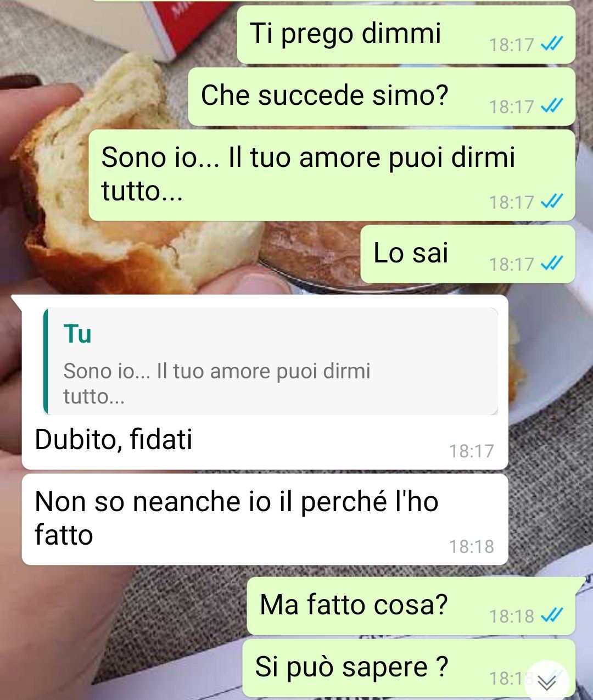Tap the 'Non so neanche io il perché l'ho fatto' message
This screenshot has width=593, height=700.
[x=265, y=519]
